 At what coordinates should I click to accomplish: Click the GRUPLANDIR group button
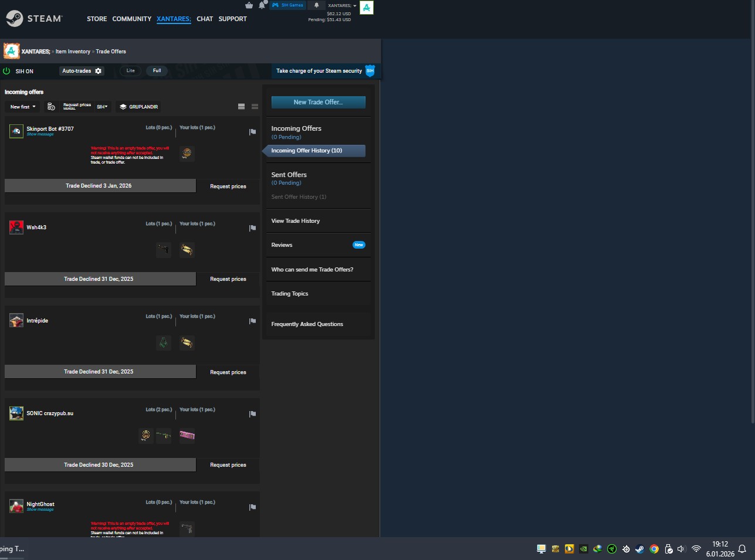(139, 107)
